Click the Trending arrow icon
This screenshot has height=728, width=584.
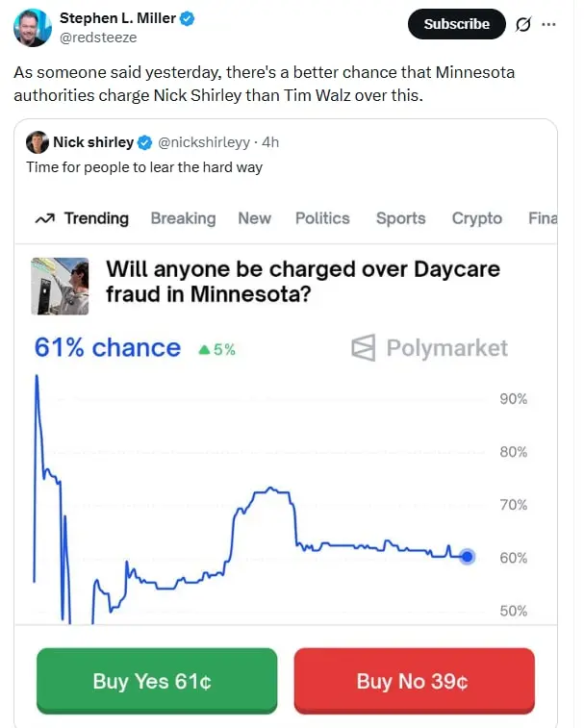44,218
